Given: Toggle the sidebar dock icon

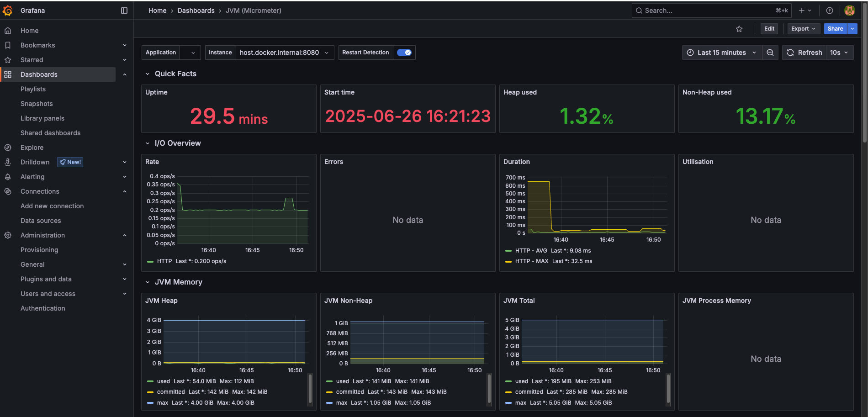Looking at the screenshot, I should [x=124, y=11].
